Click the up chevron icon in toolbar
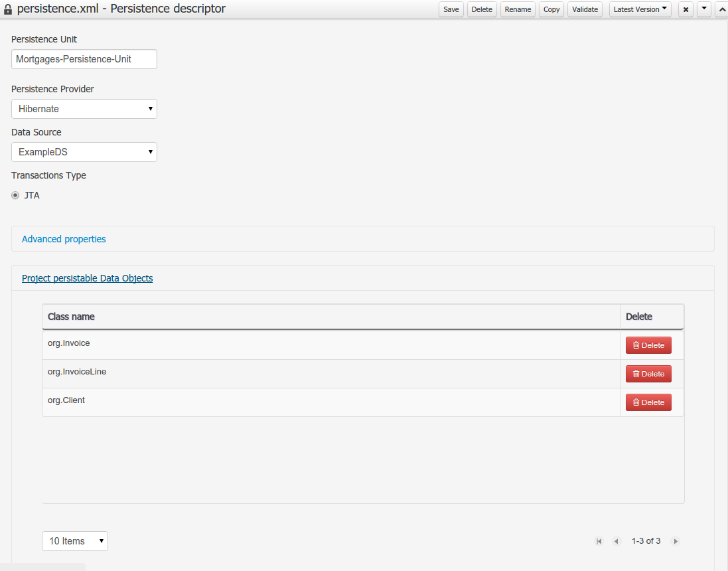 tap(721, 9)
